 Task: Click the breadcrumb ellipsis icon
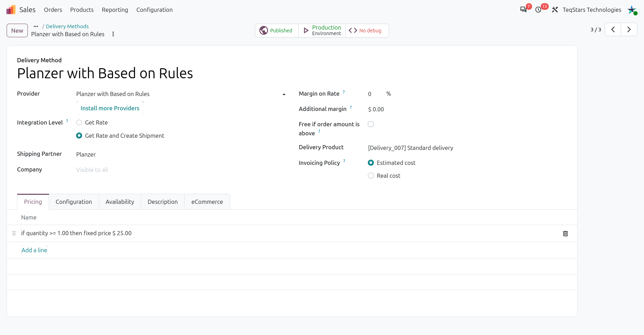36,26
